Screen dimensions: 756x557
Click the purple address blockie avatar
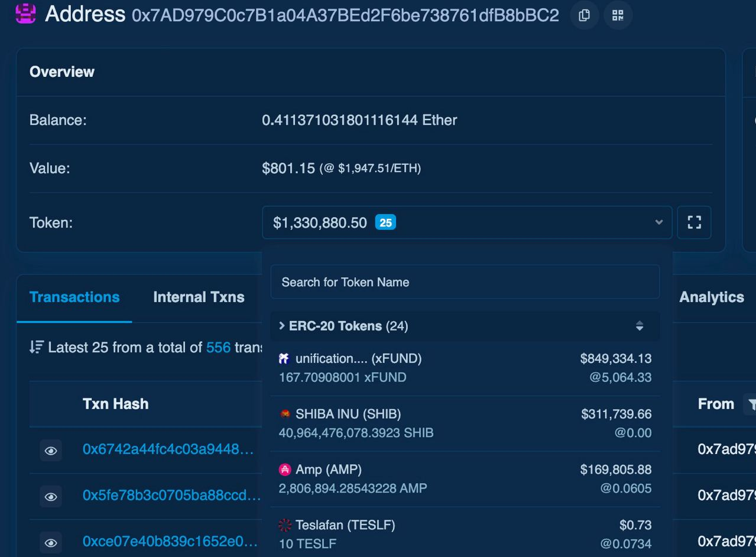[25, 14]
